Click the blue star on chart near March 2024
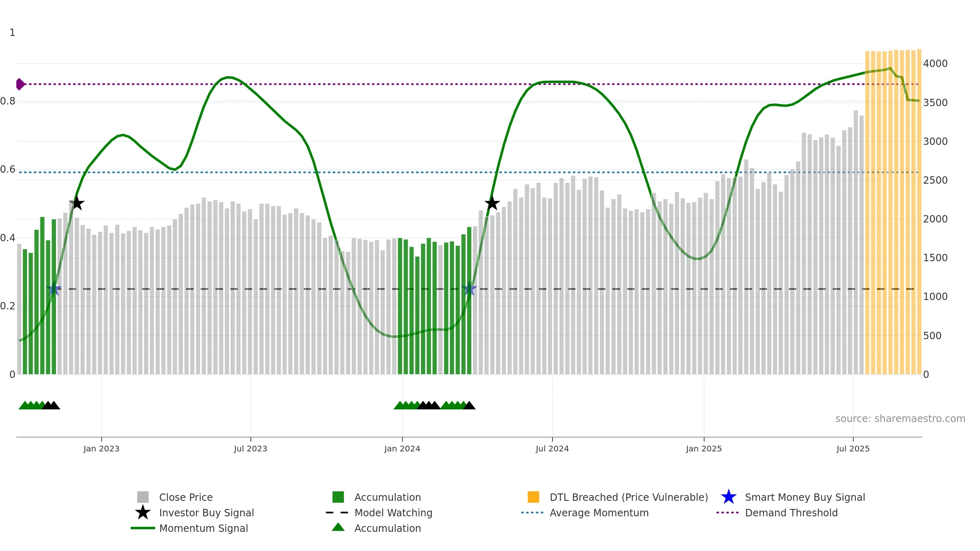Viewport: 980px width, 551px height. tap(469, 289)
